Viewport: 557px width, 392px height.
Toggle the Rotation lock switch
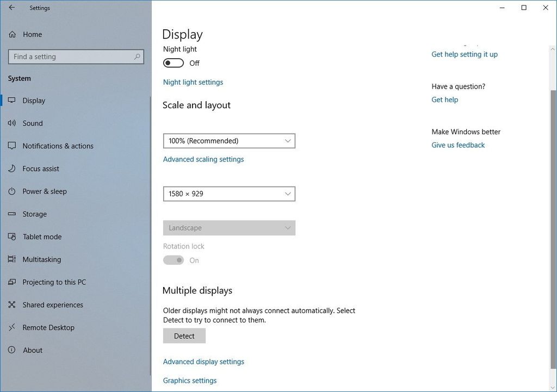pos(173,260)
